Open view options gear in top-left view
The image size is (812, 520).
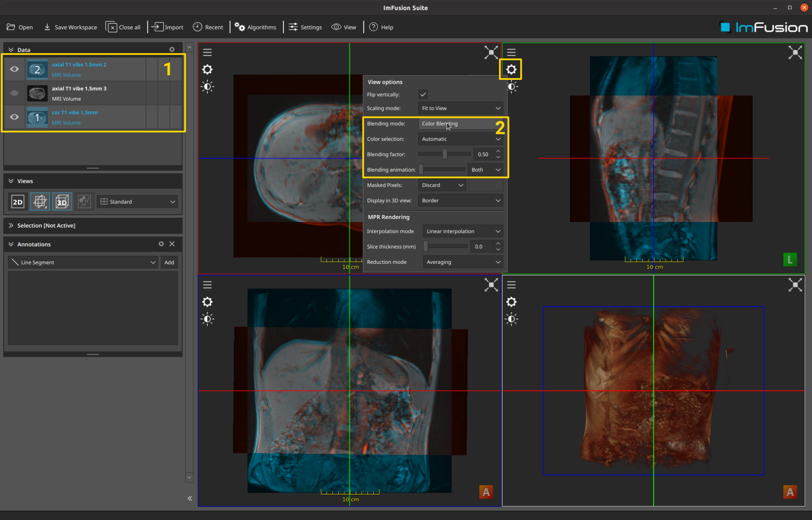(x=207, y=69)
